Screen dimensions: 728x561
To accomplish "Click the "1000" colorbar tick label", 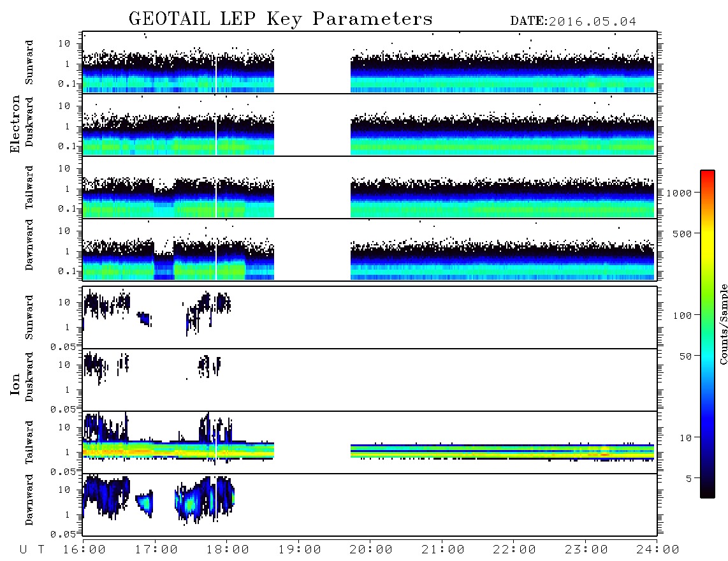I will (679, 193).
